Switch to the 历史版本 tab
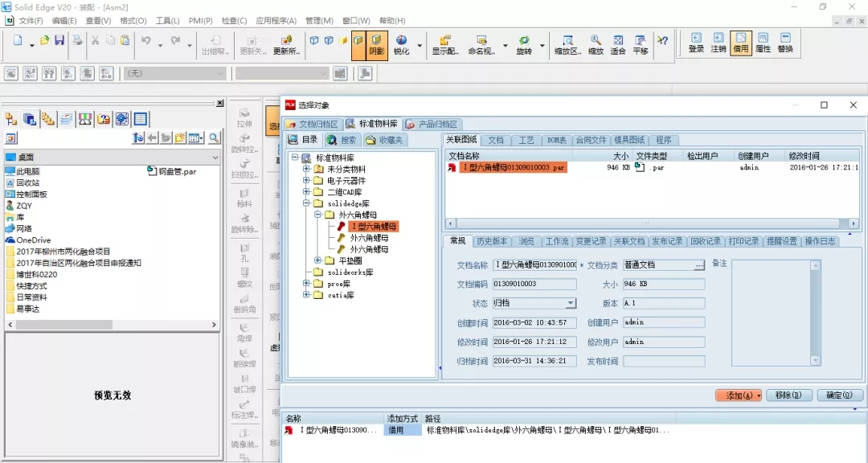Viewport: 868px width, 463px height. [491, 241]
